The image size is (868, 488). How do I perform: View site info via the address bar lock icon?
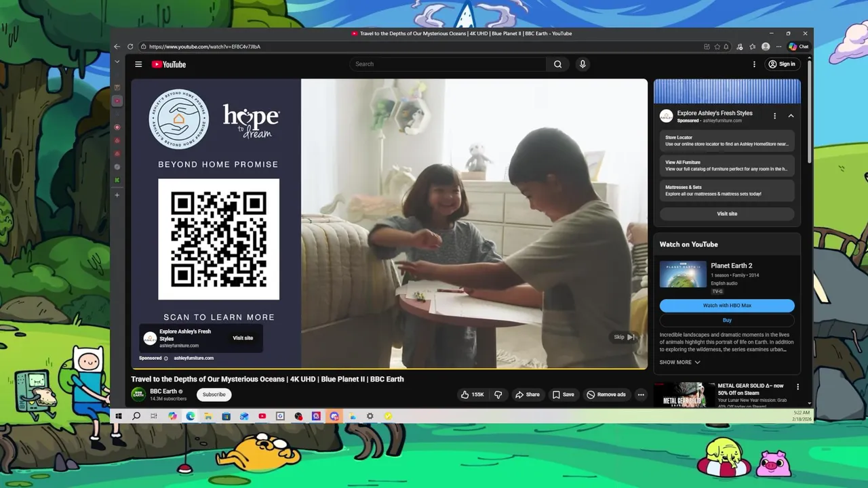pyautogui.click(x=143, y=47)
